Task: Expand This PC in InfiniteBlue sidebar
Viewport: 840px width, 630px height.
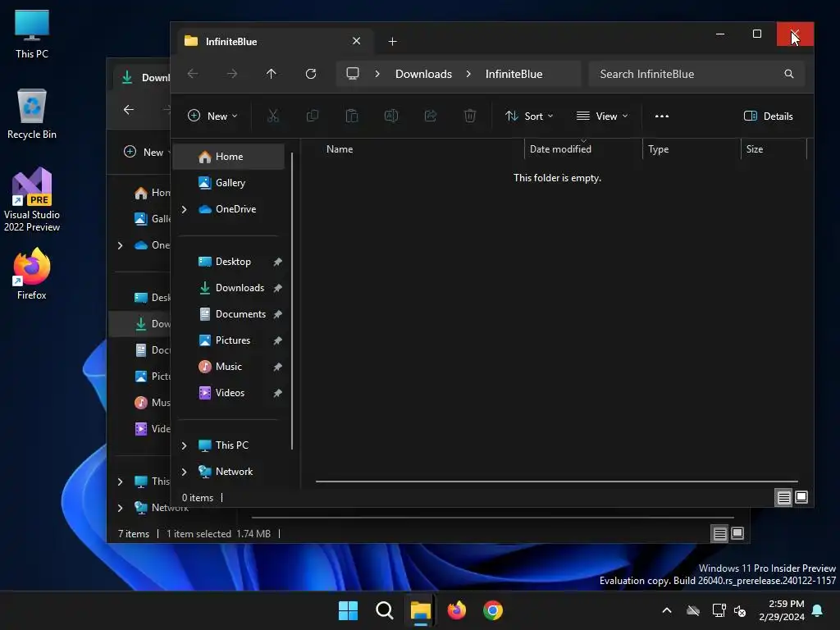Action: [184, 445]
